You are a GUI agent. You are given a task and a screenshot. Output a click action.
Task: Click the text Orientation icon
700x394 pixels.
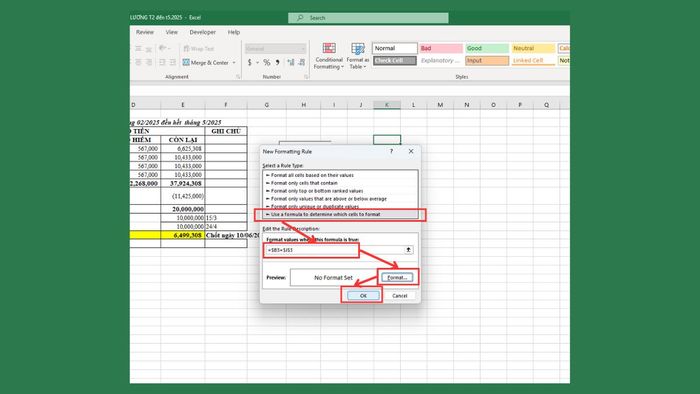[162, 48]
